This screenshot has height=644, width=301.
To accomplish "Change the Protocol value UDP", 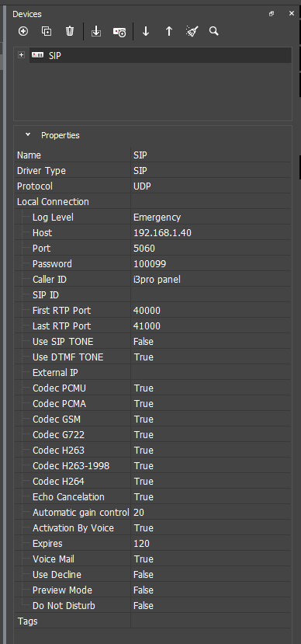I will [211, 186].
